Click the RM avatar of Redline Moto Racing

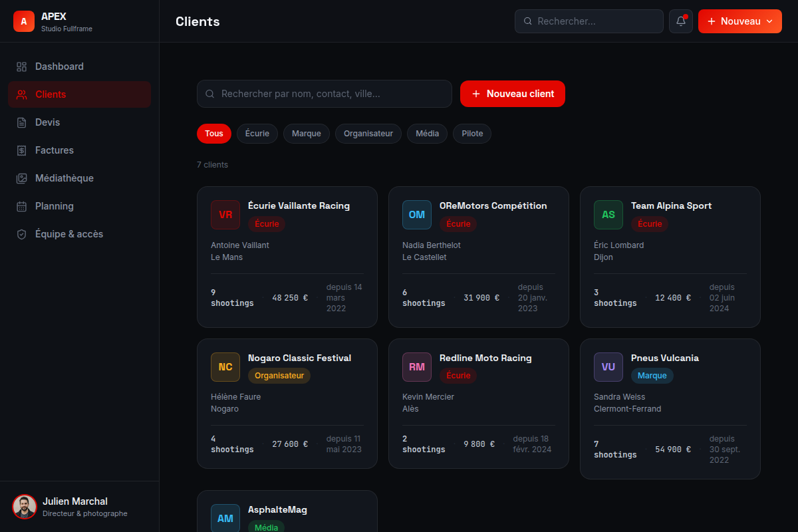pos(417,367)
